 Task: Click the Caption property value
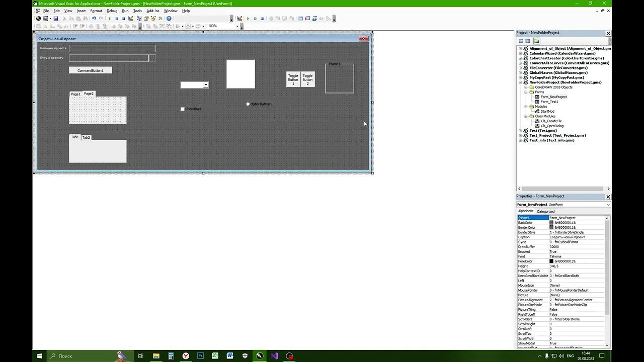[x=577, y=237]
